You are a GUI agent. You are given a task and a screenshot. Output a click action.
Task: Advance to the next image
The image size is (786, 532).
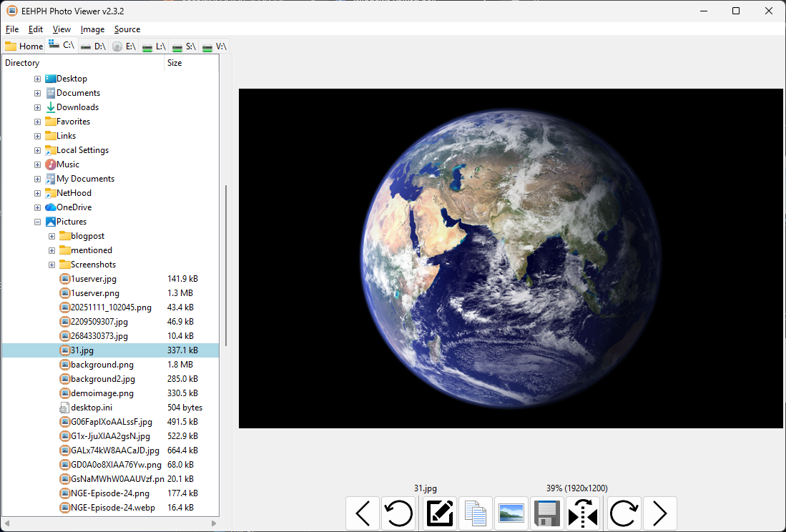coord(660,513)
